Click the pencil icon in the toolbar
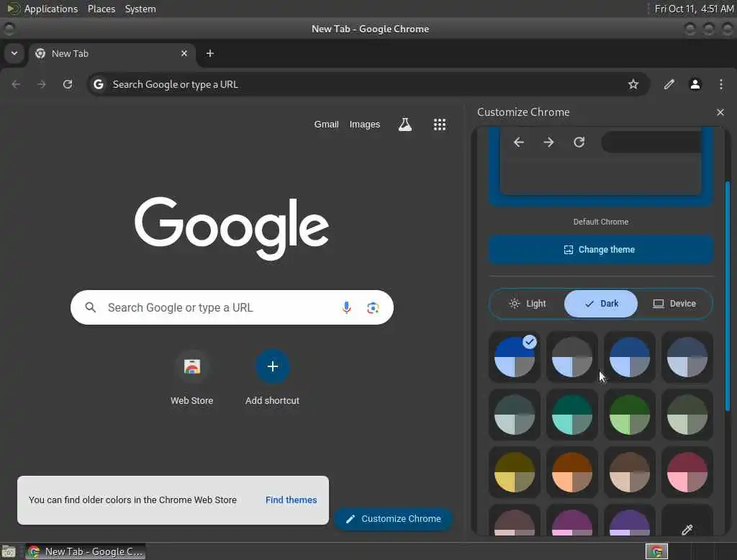Image resolution: width=737 pixels, height=560 pixels. coord(669,84)
